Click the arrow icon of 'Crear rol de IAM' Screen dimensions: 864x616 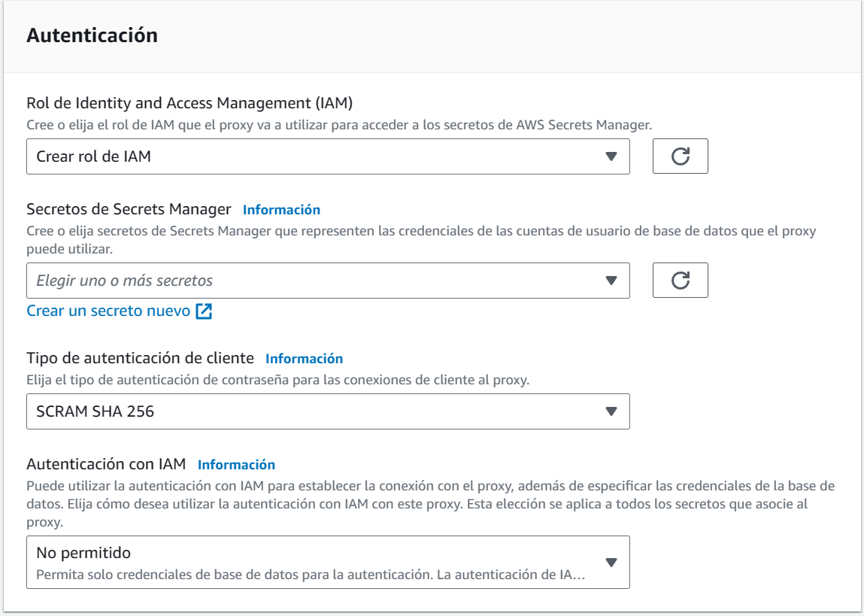coord(611,156)
